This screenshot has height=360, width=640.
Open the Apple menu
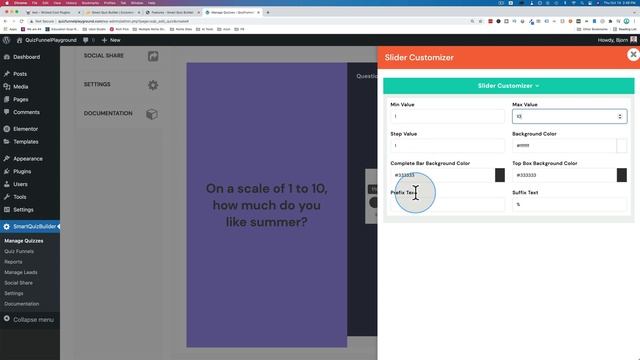point(7,3)
